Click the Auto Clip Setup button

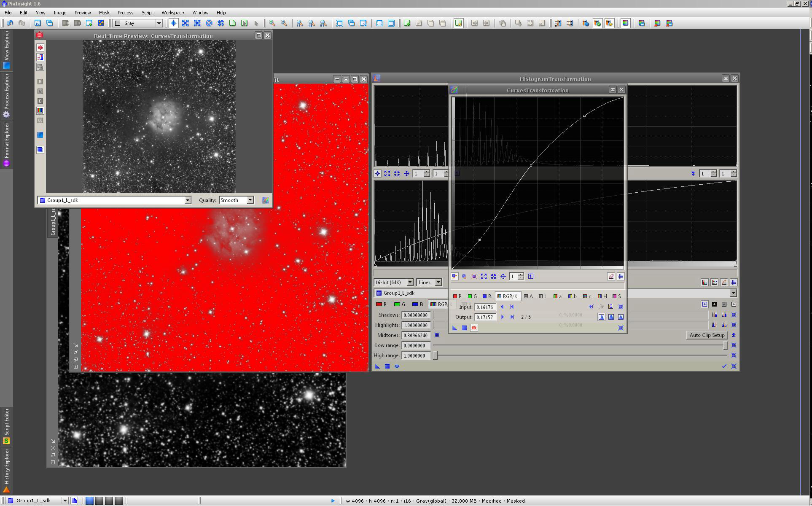point(707,335)
